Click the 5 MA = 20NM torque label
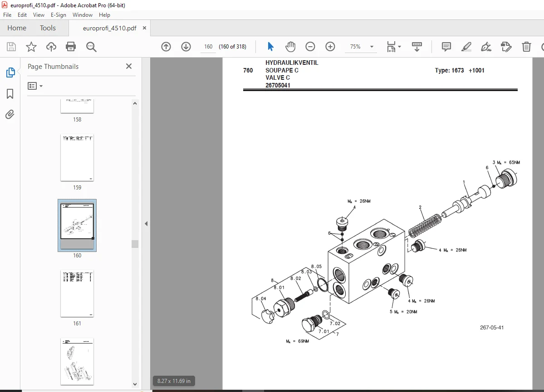This screenshot has width=544, height=392. [x=403, y=312]
